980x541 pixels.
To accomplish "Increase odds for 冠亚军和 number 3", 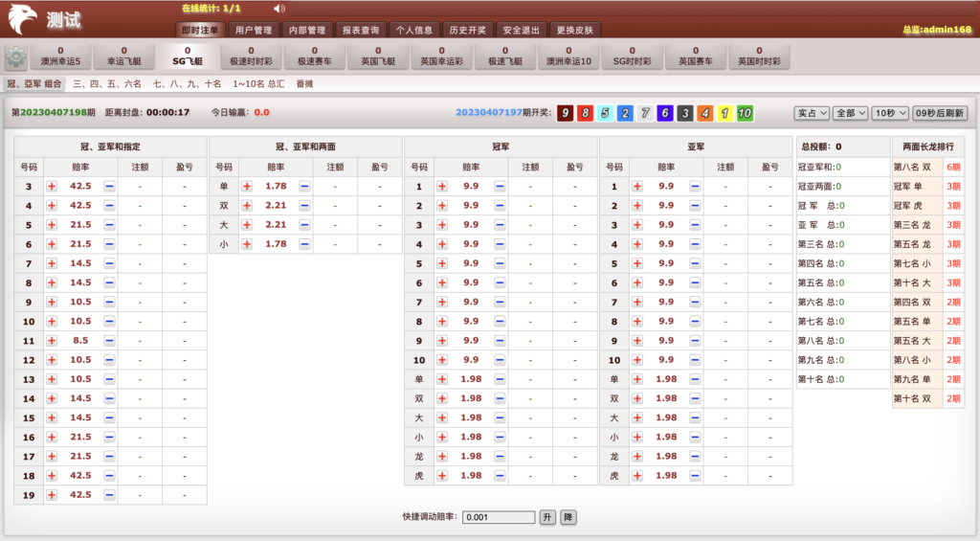I will point(52,186).
